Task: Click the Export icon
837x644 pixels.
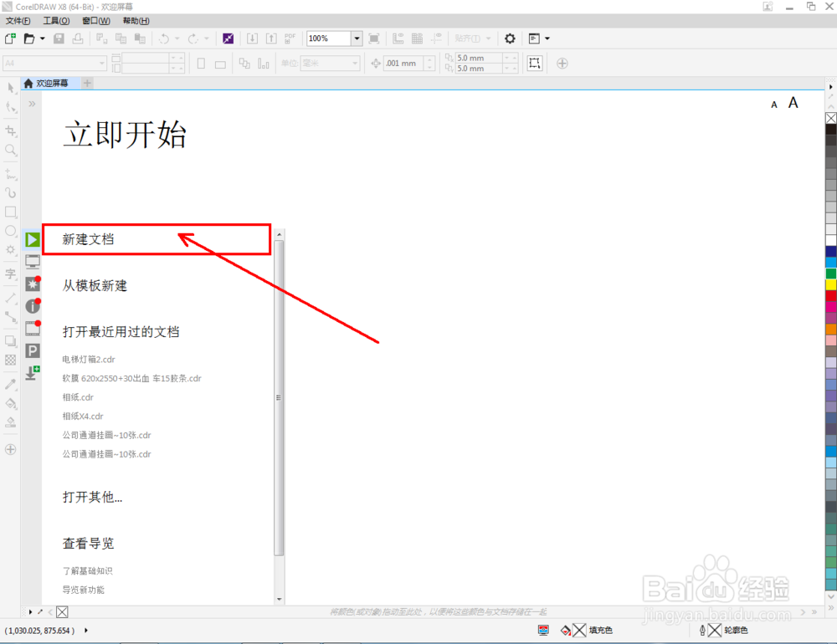Action: point(271,38)
